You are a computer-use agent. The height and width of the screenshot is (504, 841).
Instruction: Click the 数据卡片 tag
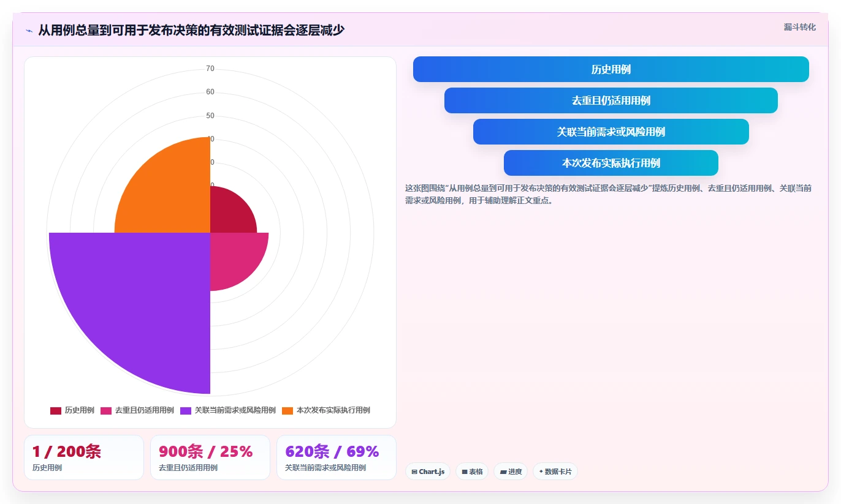[x=555, y=472]
